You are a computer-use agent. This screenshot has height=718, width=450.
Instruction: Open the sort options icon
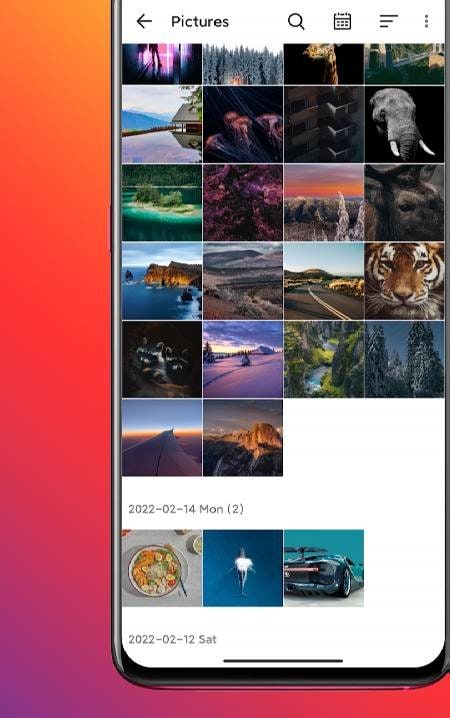[x=389, y=21]
